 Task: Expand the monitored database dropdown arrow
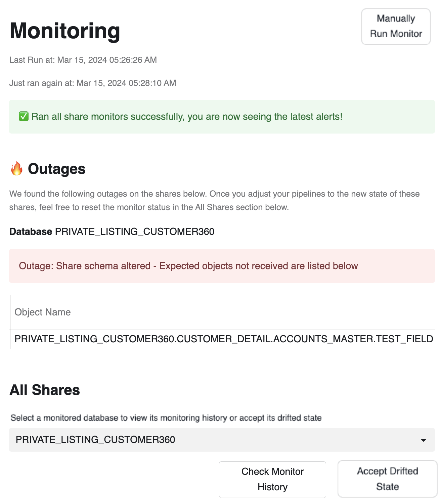coord(424,440)
